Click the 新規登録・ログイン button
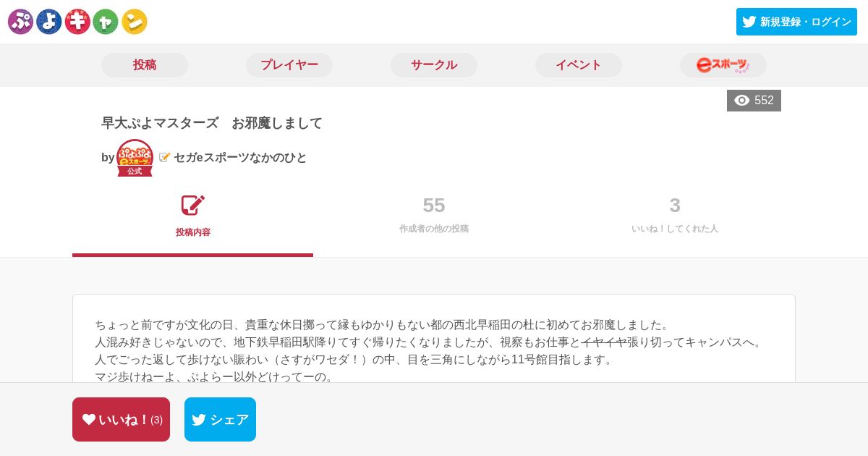This screenshot has width=868, height=456. (x=796, y=22)
